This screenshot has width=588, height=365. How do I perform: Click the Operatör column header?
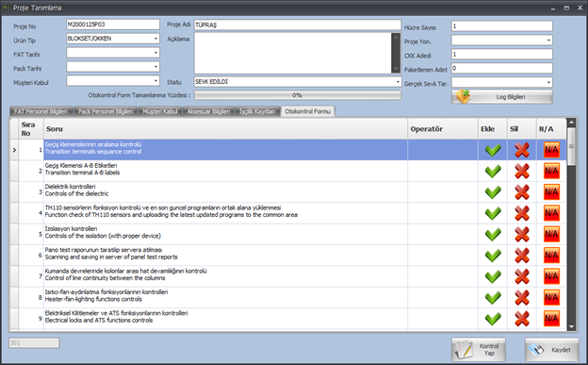coord(443,129)
